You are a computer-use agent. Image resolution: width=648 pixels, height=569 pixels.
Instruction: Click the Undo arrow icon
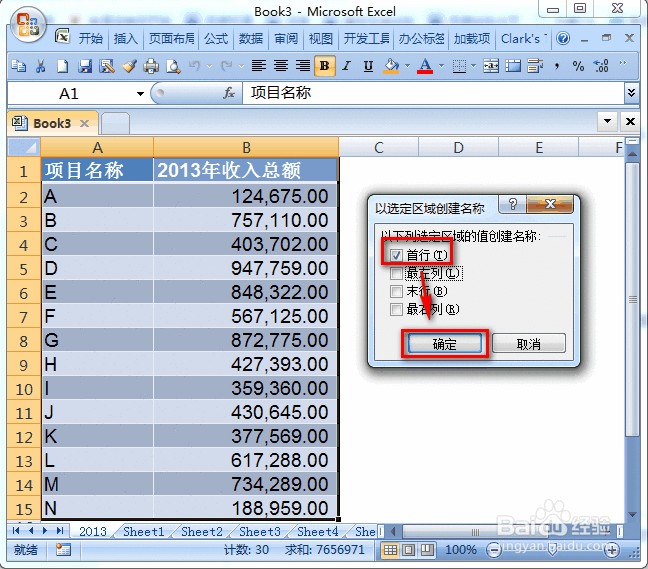pyautogui.click(x=195, y=66)
